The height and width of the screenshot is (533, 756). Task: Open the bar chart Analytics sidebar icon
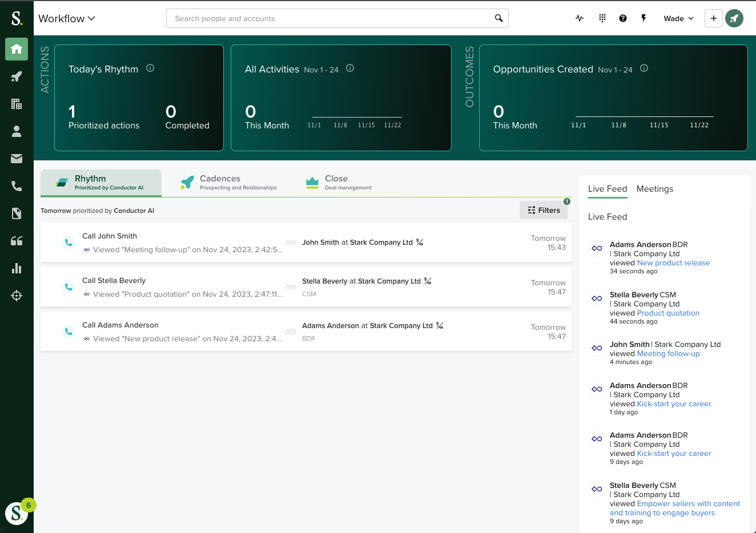tap(17, 268)
